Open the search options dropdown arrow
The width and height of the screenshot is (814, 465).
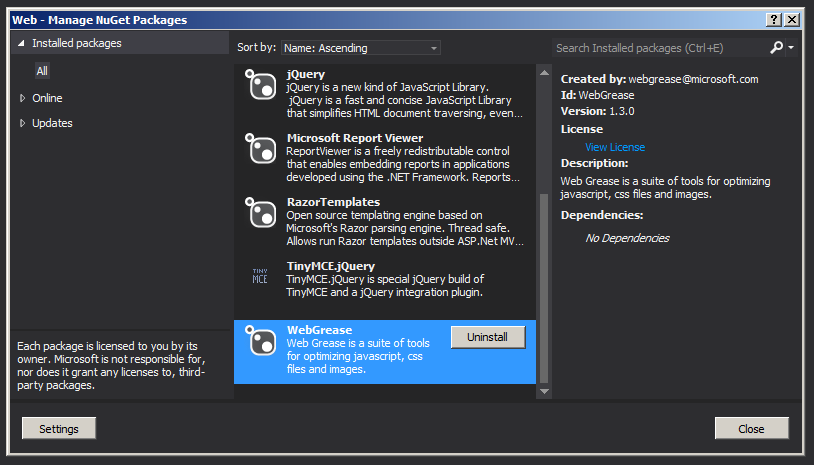(791, 48)
